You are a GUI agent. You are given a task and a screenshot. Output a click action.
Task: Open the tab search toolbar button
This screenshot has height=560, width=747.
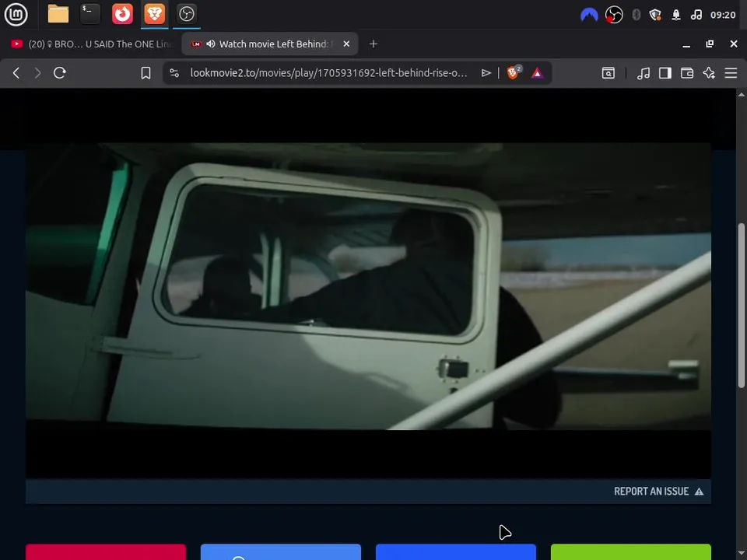tap(608, 73)
